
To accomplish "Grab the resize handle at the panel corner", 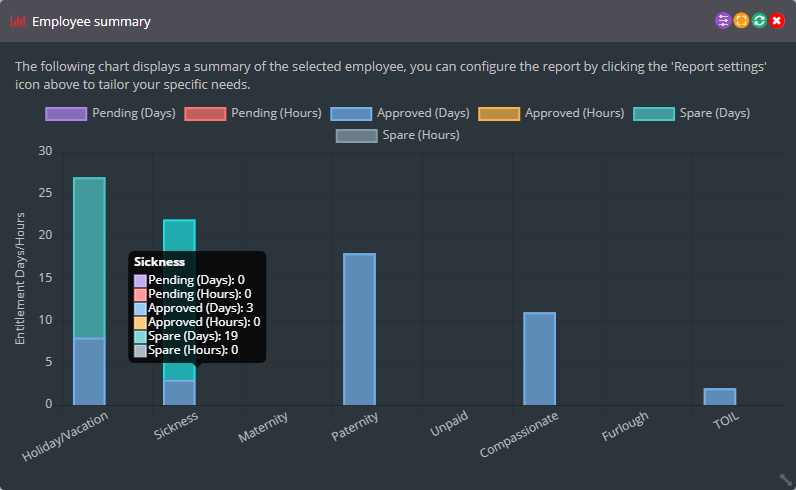I will pyautogui.click(x=785, y=479).
